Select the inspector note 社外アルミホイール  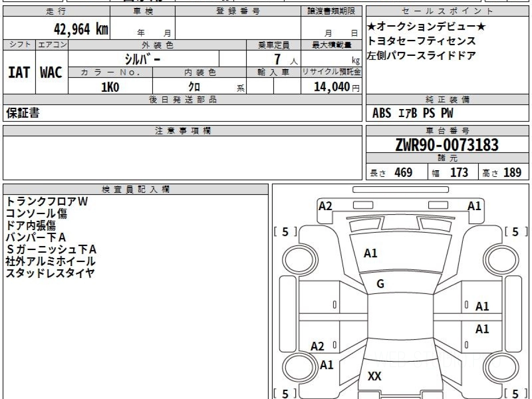click(51, 261)
